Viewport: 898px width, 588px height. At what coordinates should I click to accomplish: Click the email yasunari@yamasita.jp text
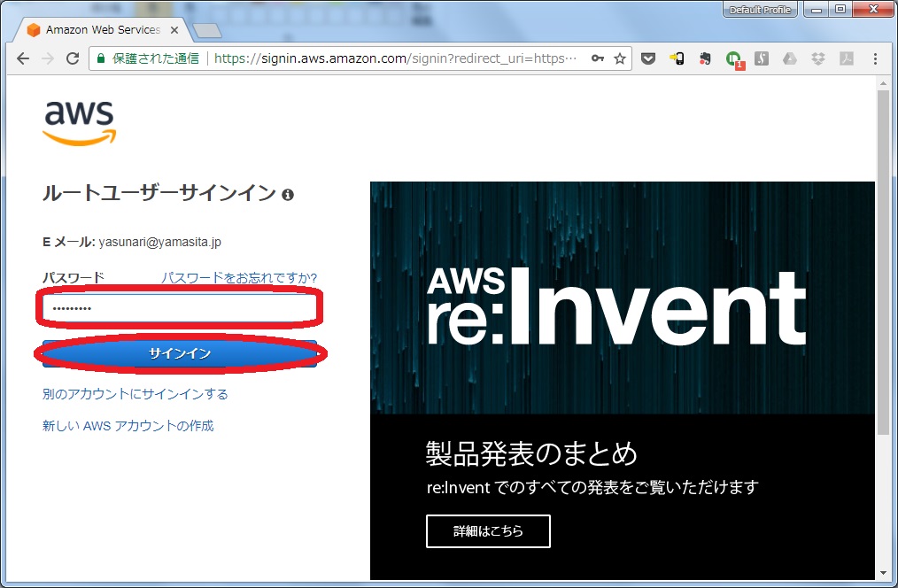[x=159, y=242]
